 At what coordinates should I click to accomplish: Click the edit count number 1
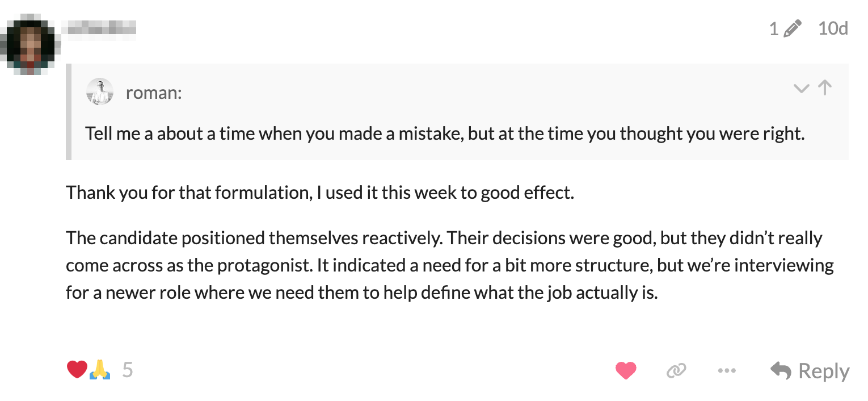[774, 28]
